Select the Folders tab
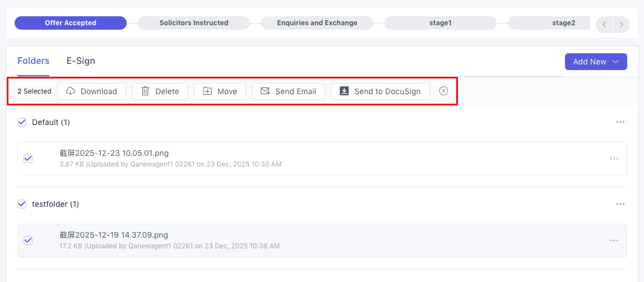This screenshot has width=644, height=282. (33, 61)
